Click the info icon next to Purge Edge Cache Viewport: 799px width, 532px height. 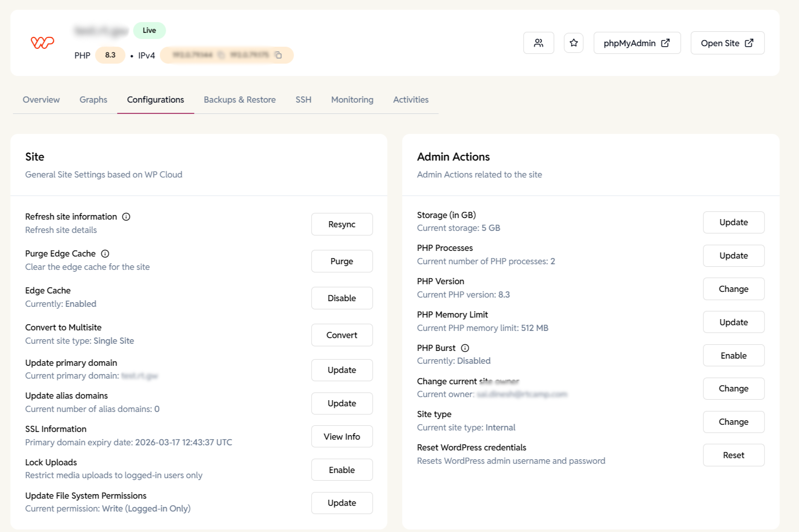pos(105,253)
